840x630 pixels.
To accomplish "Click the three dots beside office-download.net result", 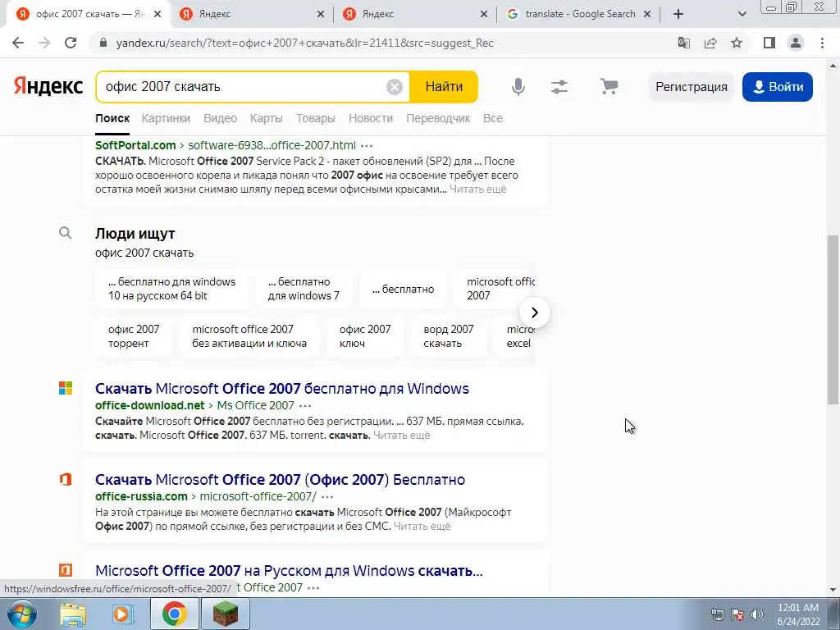I will coord(305,405).
